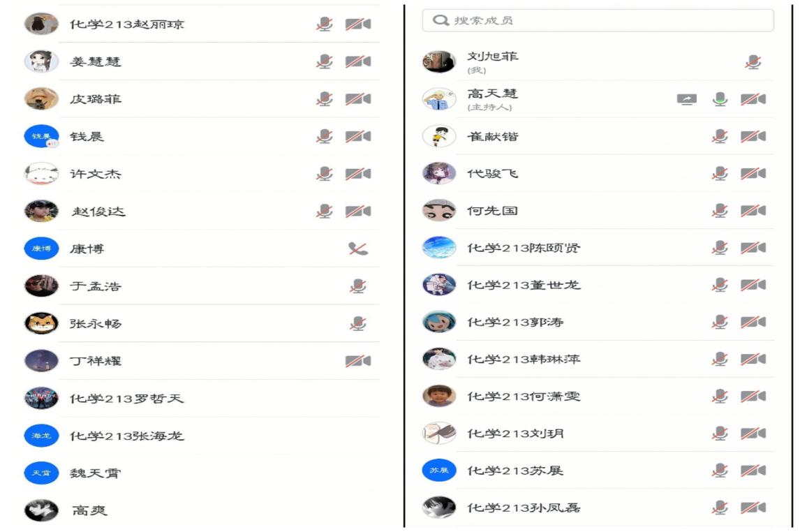Image resolution: width=800 pixels, height=532 pixels.
Task: Select member 魏天霄 from the list
Action: [x=95, y=473]
